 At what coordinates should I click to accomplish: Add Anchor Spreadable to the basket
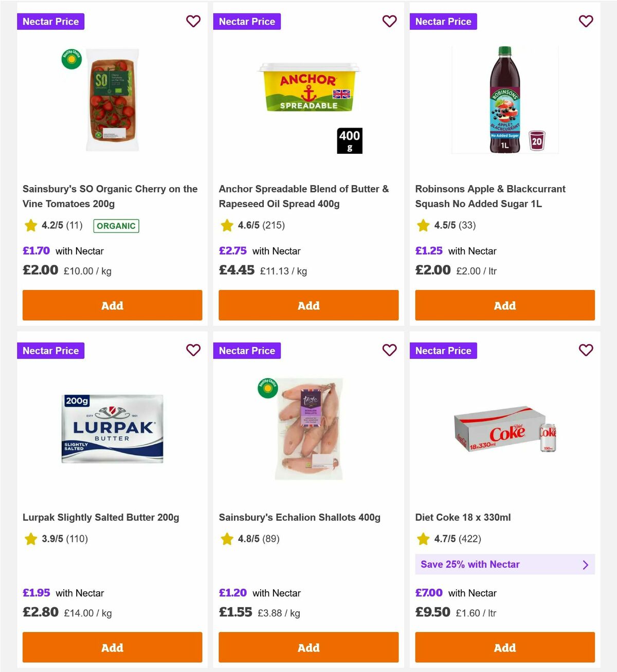pos(308,305)
